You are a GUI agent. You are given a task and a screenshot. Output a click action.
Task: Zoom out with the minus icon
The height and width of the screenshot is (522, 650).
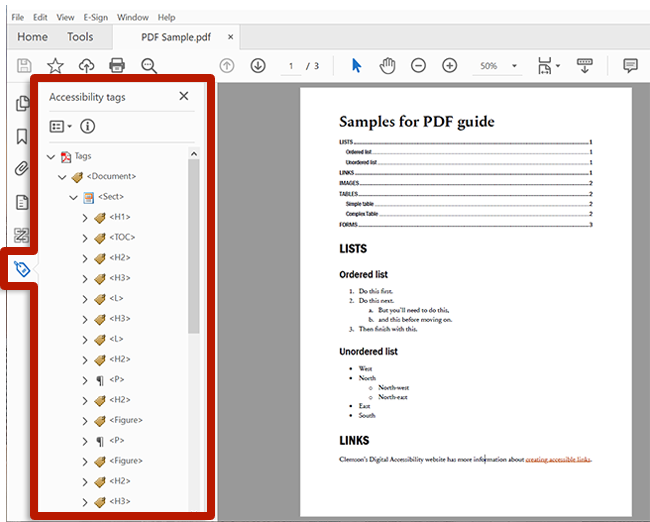(x=418, y=66)
